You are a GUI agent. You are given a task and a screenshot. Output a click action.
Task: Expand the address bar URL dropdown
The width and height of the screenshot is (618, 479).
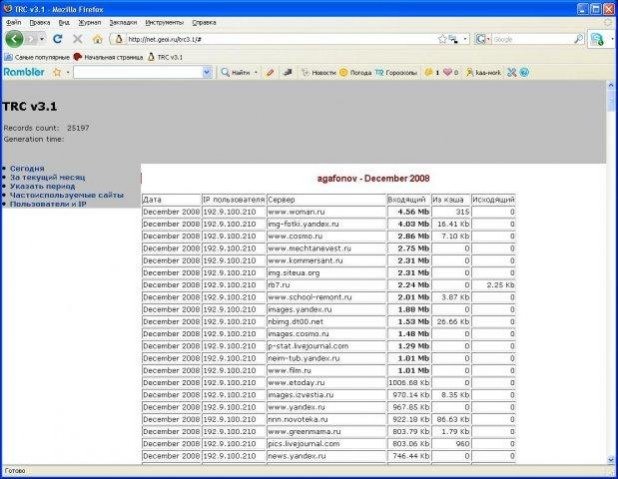tap(465, 39)
